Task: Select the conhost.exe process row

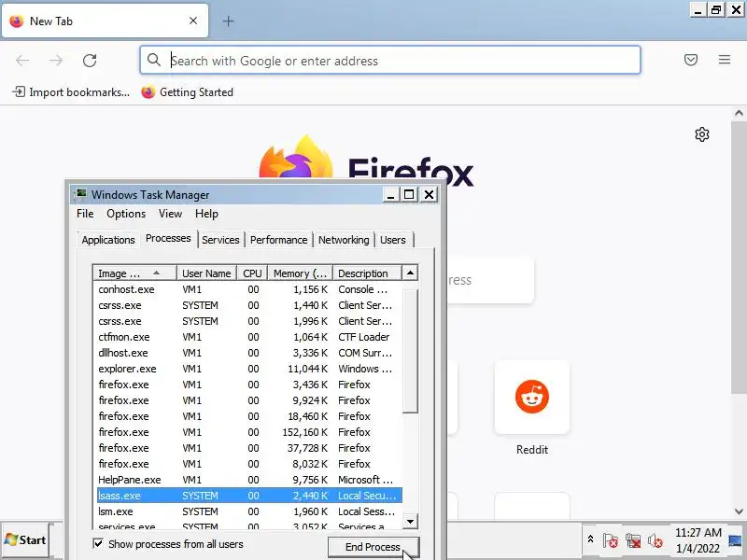Action: (249, 289)
